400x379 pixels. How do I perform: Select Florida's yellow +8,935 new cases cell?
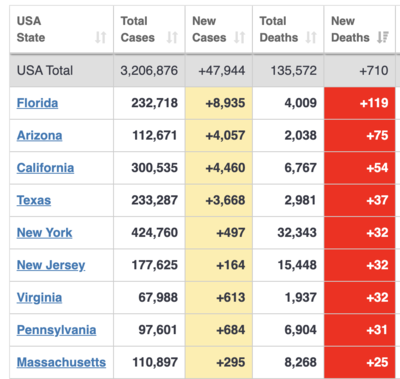[x=219, y=103]
